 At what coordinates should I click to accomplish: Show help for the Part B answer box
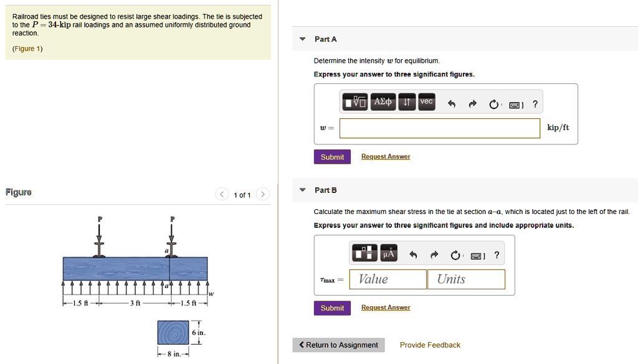tap(497, 254)
